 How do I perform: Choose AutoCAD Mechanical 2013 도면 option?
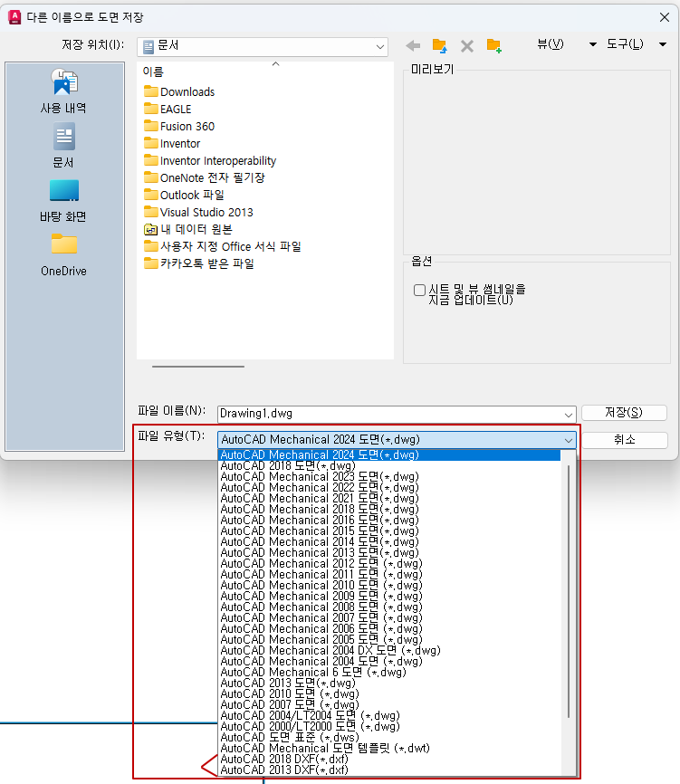click(x=389, y=553)
